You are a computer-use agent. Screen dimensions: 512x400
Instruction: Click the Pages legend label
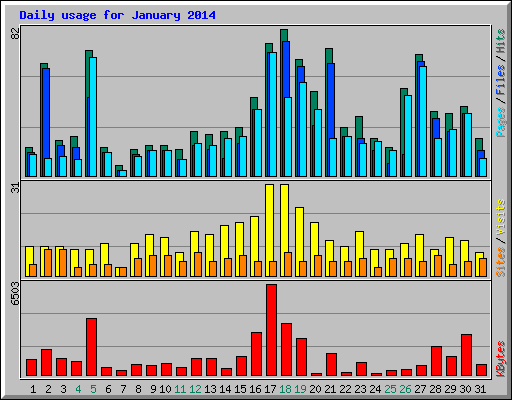click(501, 122)
